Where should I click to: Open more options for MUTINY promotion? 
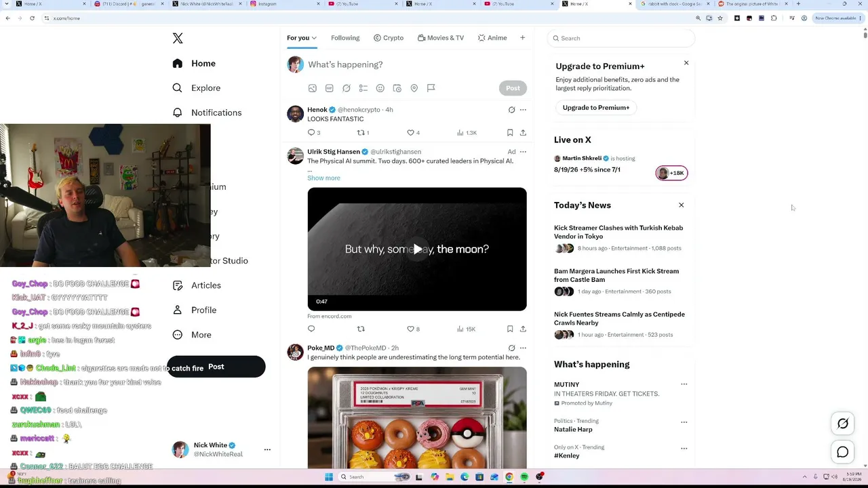click(x=684, y=384)
